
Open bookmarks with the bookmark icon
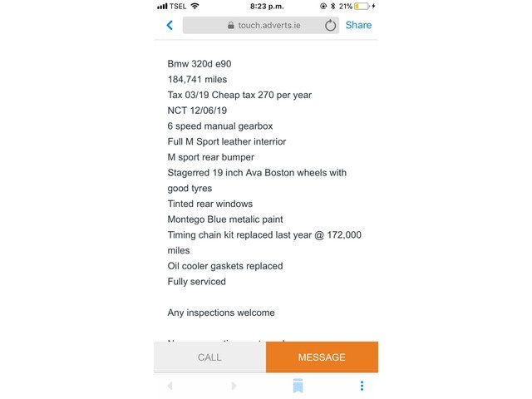pos(298,386)
